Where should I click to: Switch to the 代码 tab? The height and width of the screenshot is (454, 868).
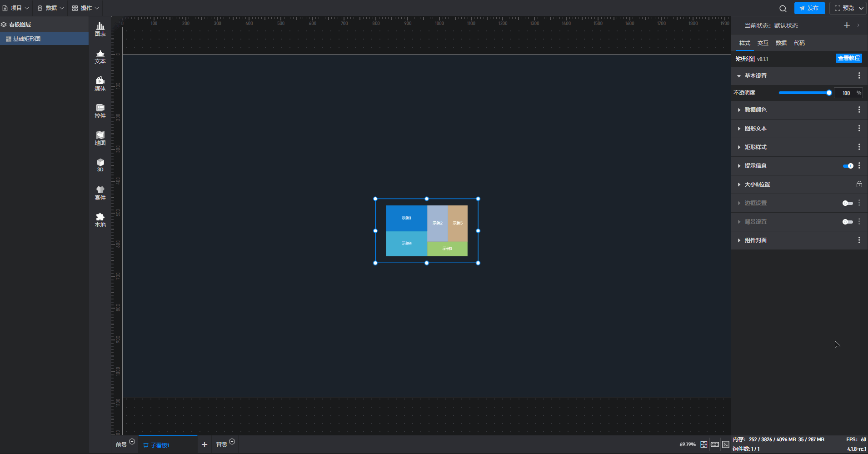[799, 43]
